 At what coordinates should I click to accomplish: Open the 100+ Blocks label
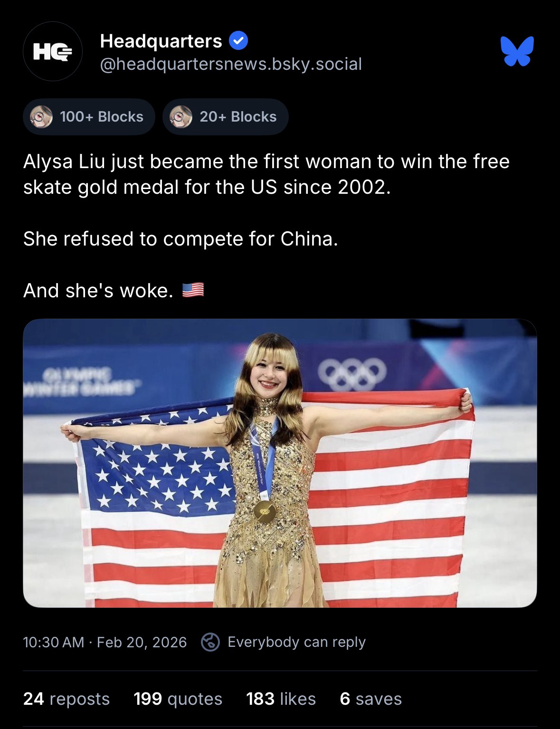101,116
